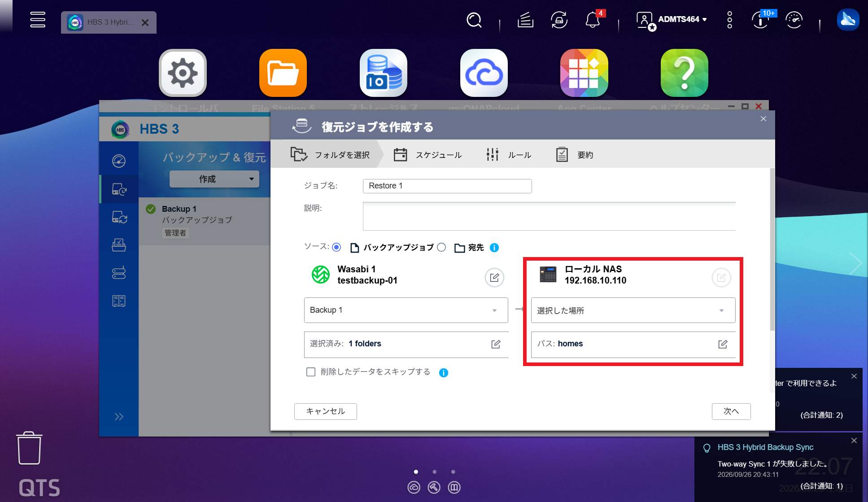The height and width of the screenshot is (502, 868).
Task: Open the App Center desktop icon
Action: (x=584, y=73)
